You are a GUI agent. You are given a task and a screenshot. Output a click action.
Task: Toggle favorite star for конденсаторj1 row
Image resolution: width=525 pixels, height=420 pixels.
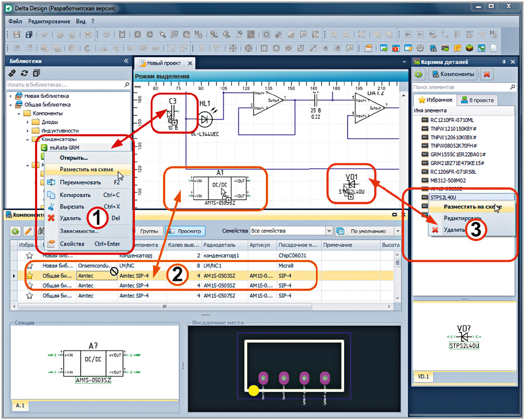[x=30, y=256]
